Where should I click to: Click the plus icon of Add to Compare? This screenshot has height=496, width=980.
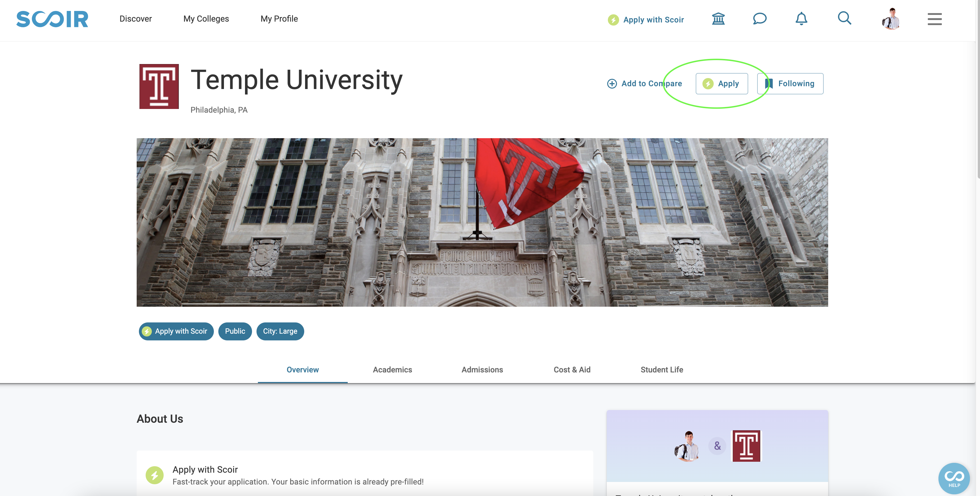(x=612, y=83)
